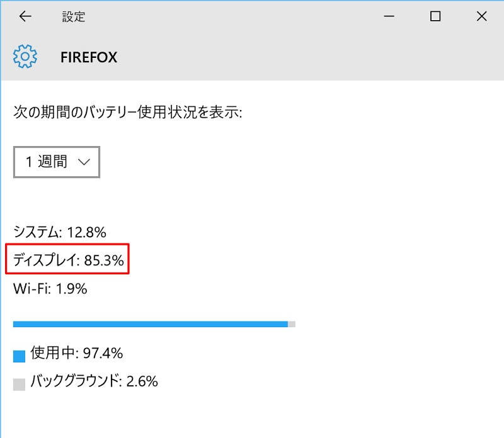This screenshot has height=438, width=504.
Task: Close the settings window
Action: [x=481, y=16]
